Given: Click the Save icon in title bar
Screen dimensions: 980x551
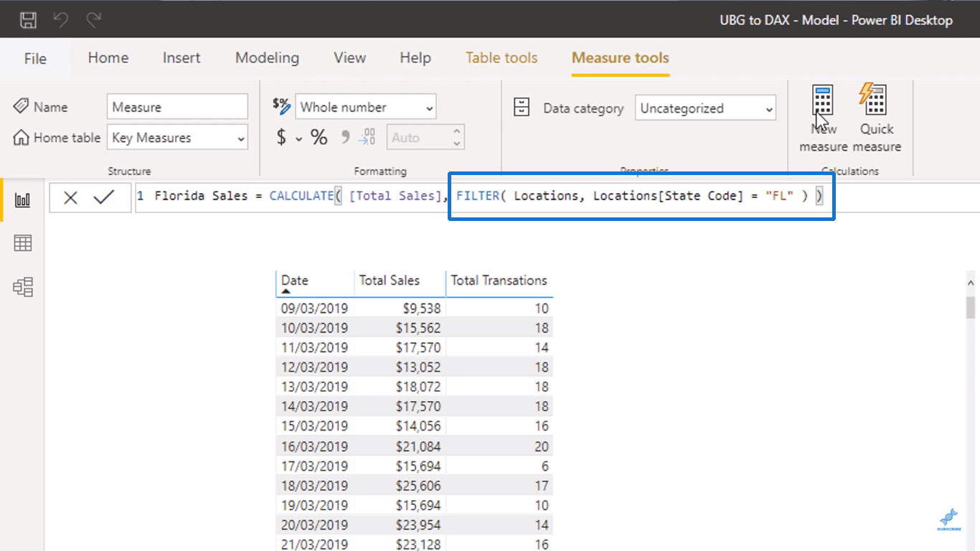Looking at the screenshot, I should 28,19.
